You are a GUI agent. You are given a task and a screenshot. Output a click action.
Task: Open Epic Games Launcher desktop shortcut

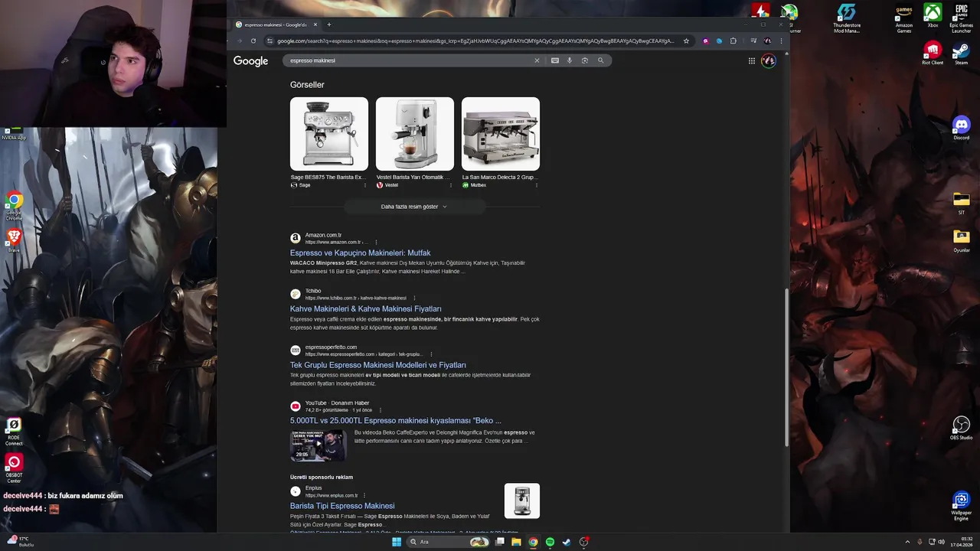(x=962, y=18)
